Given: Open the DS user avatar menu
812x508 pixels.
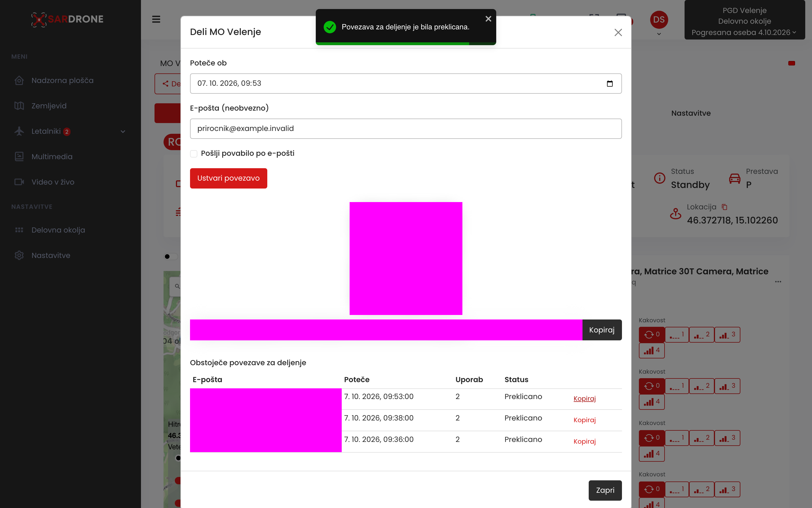Looking at the screenshot, I should 659,20.
